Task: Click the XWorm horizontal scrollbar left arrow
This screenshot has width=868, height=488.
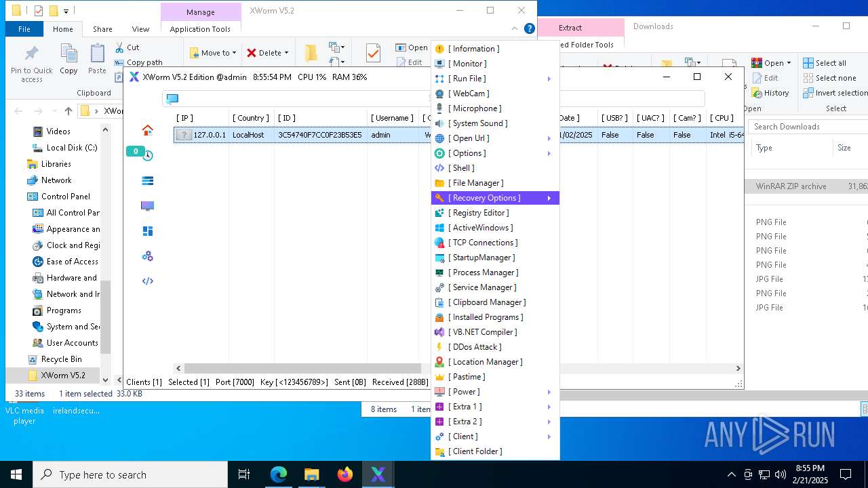Action: [178, 368]
